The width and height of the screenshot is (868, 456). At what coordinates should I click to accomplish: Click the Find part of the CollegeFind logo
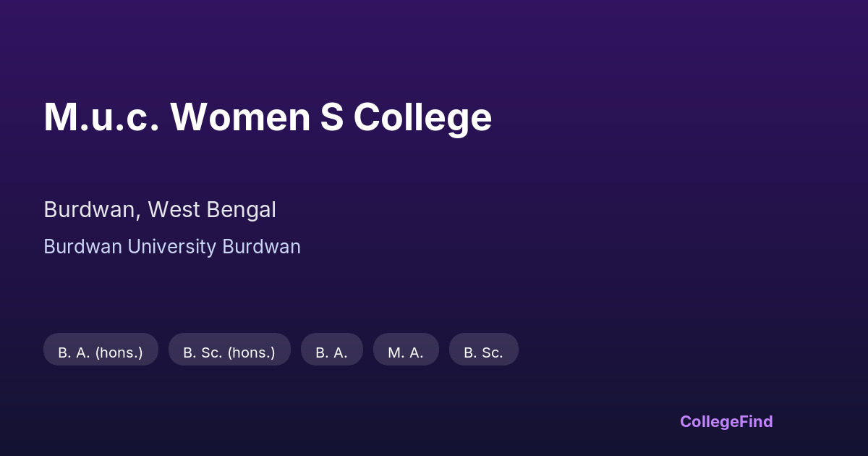(757, 421)
